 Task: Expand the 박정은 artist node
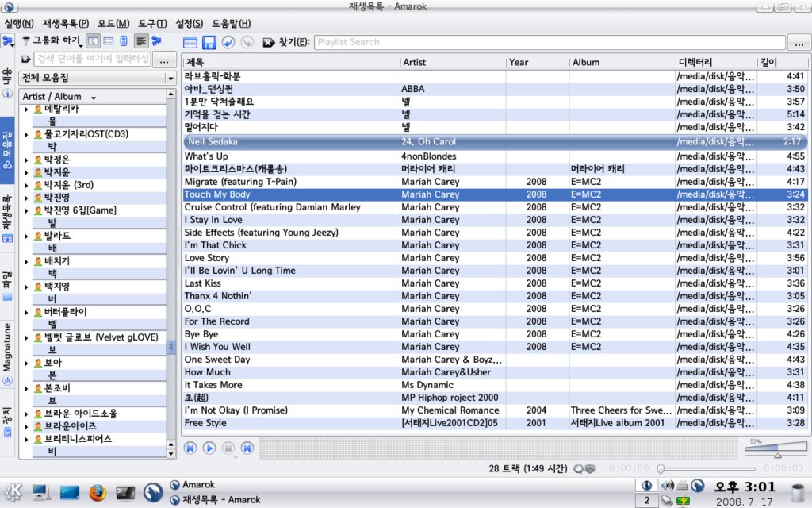[x=26, y=160]
